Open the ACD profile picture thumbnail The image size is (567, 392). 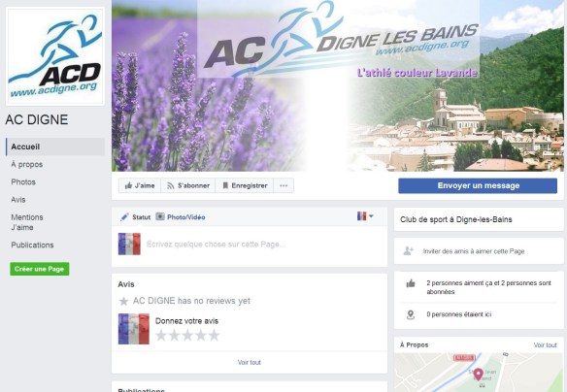coord(55,56)
